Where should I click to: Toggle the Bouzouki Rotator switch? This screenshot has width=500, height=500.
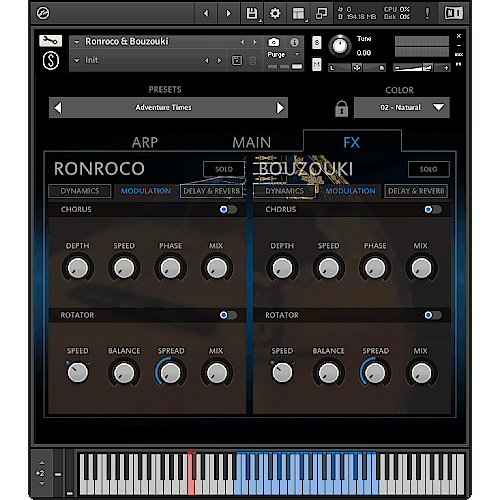tap(433, 315)
